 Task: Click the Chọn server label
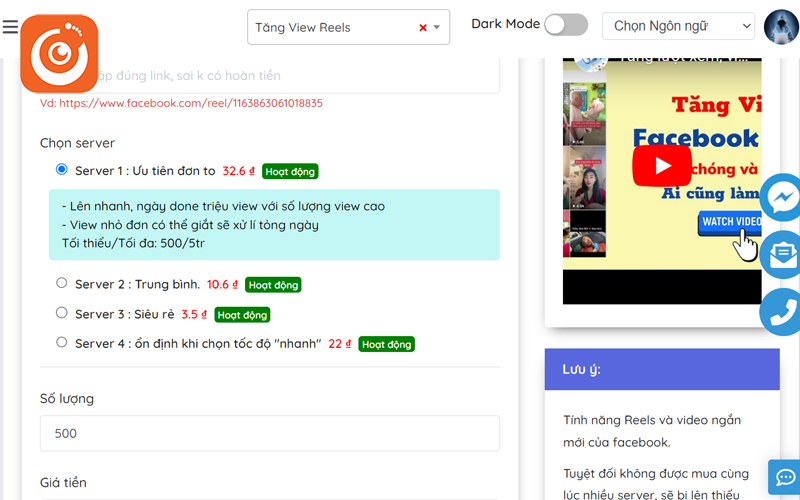78,143
